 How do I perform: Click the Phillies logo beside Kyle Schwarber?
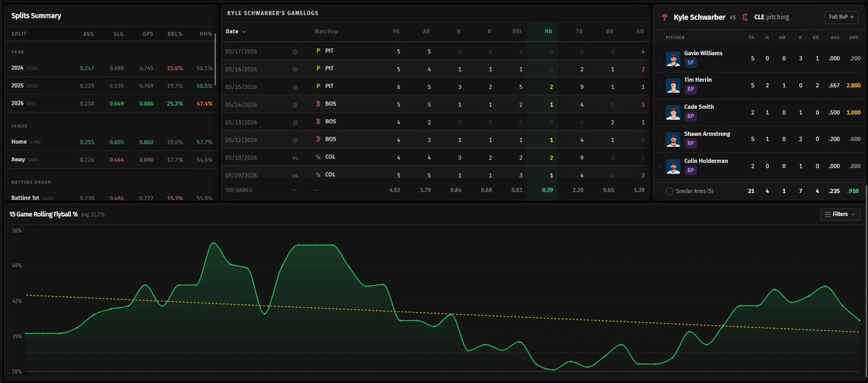coord(665,17)
